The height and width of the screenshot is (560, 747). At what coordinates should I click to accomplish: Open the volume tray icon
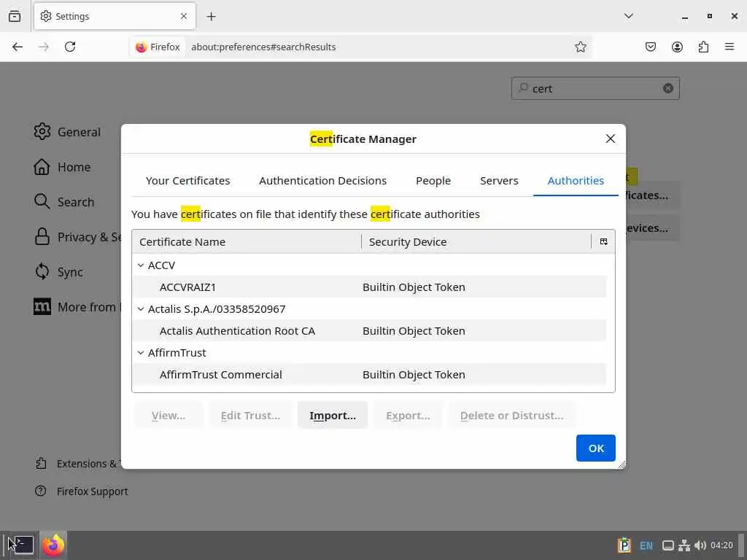[x=700, y=545]
